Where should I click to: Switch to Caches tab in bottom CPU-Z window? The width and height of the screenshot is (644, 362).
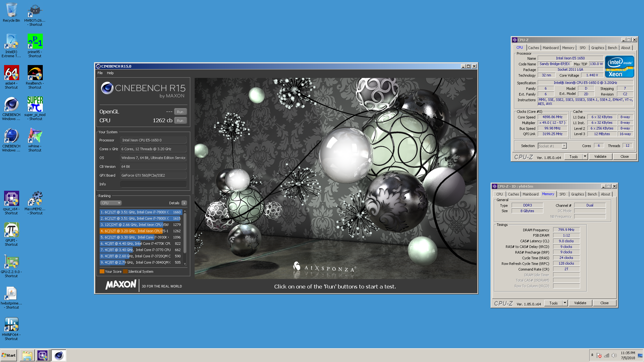click(x=513, y=194)
